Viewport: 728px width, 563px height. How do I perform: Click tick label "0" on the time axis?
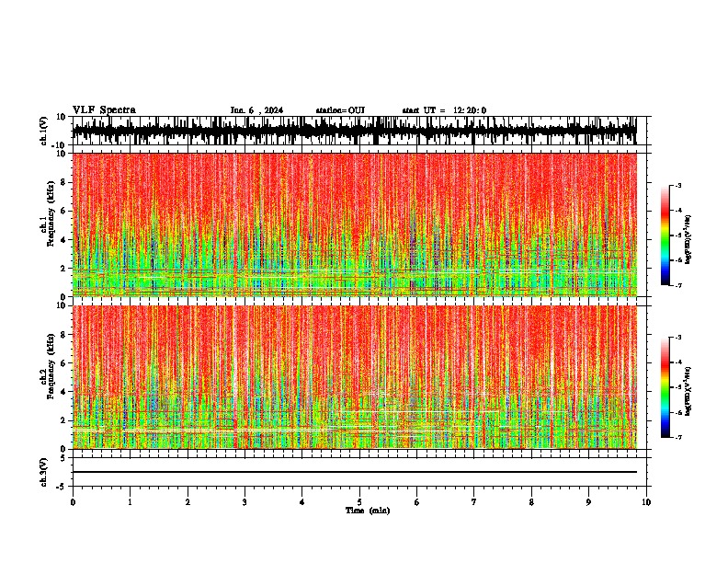pos(73,502)
